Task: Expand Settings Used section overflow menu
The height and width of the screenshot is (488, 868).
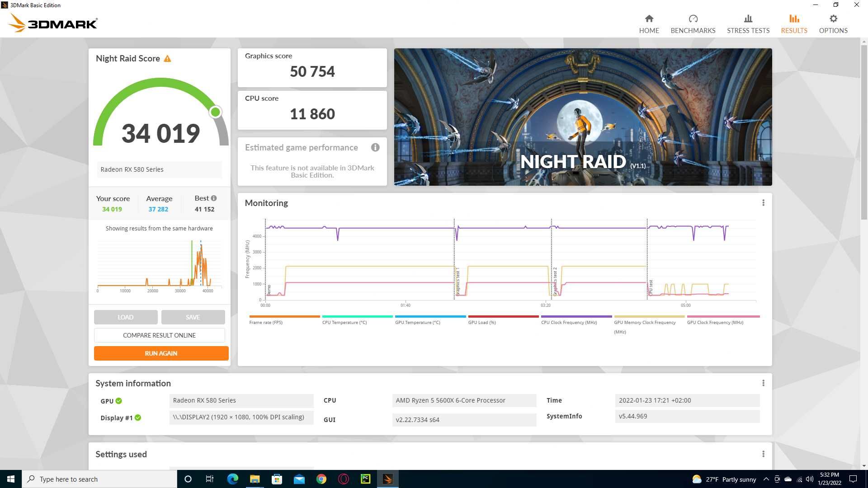Action: click(763, 454)
